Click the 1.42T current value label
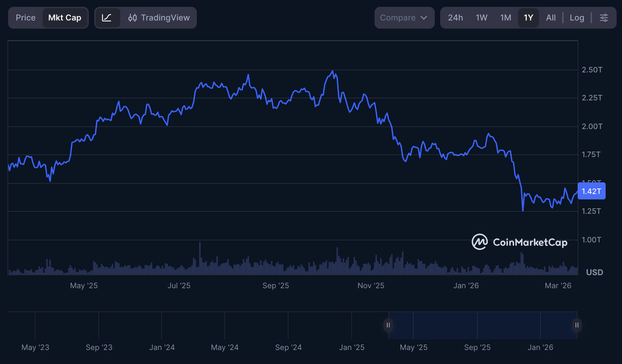The height and width of the screenshot is (364, 622). (x=591, y=191)
